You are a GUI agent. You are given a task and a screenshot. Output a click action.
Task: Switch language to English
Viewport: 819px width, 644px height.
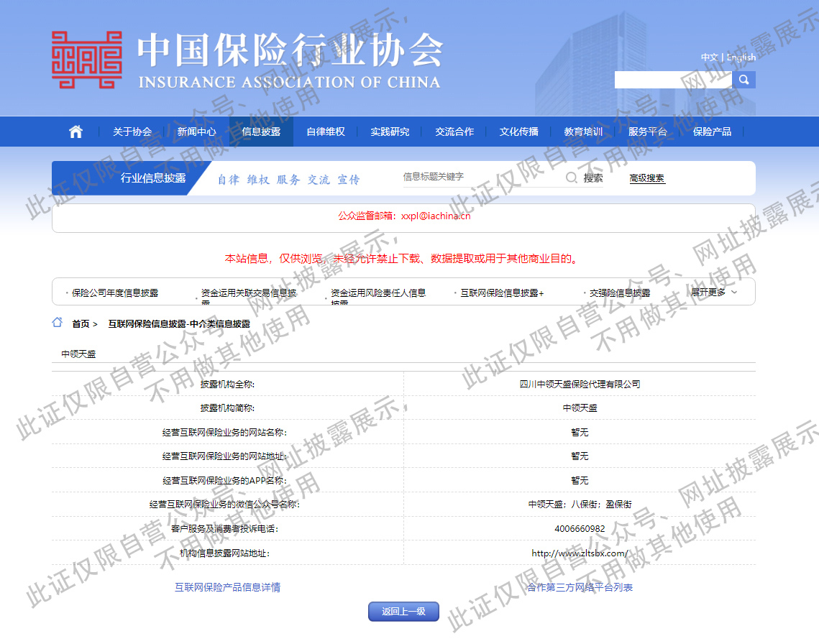[x=741, y=57]
